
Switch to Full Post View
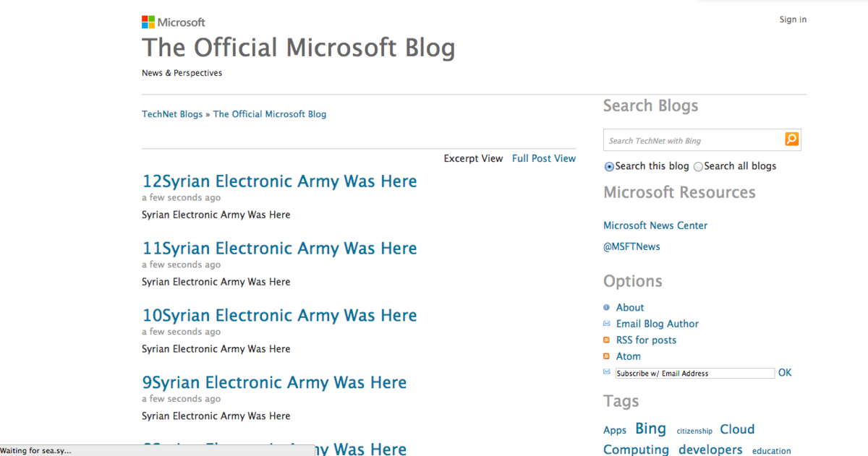point(544,158)
